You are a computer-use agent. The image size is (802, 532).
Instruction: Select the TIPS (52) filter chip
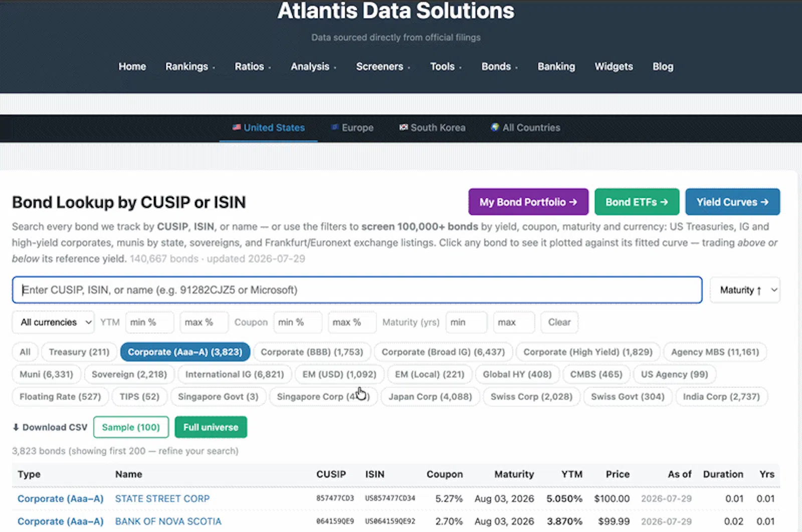[139, 397]
